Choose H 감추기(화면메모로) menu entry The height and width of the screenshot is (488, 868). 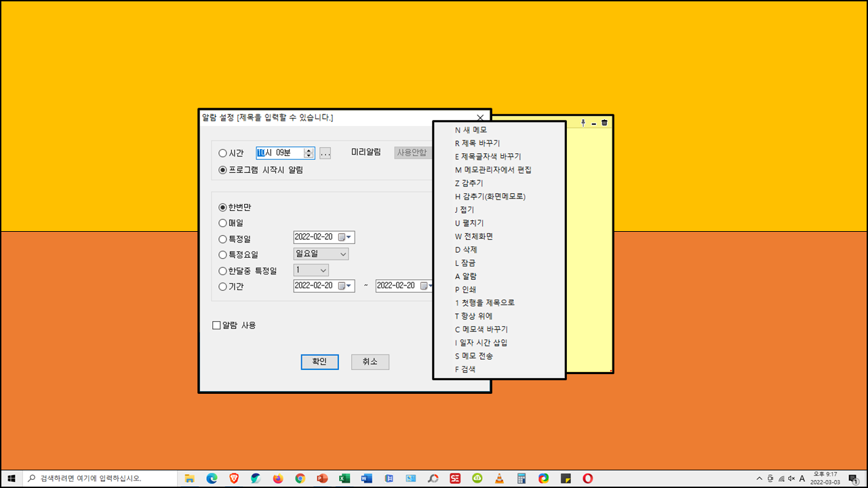pos(499,197)
